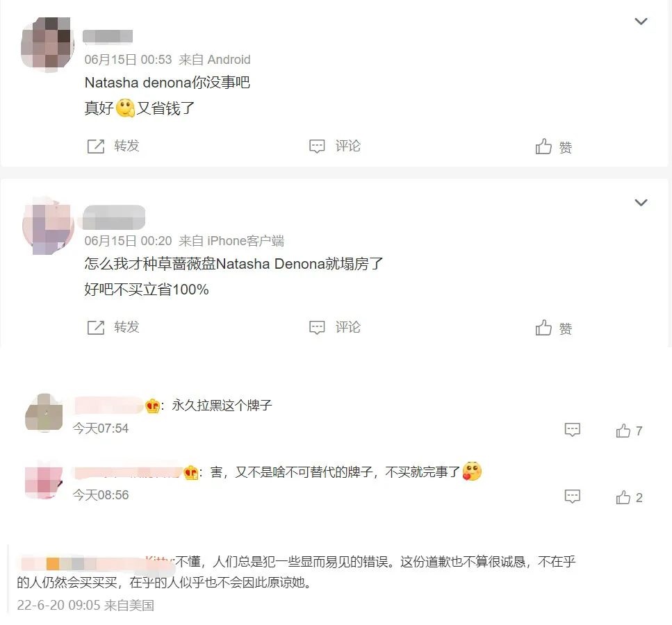
Task: Open avatar of 00:53 Android poster
Action: [x=47, y=43]
